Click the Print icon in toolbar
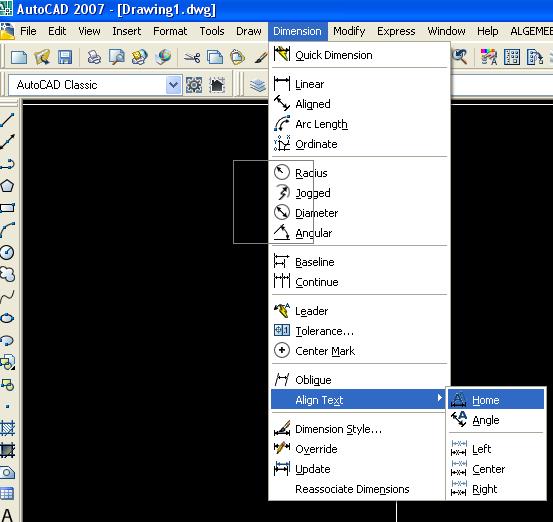Screen dimensions: 553x522 click(x=94, y=57)
